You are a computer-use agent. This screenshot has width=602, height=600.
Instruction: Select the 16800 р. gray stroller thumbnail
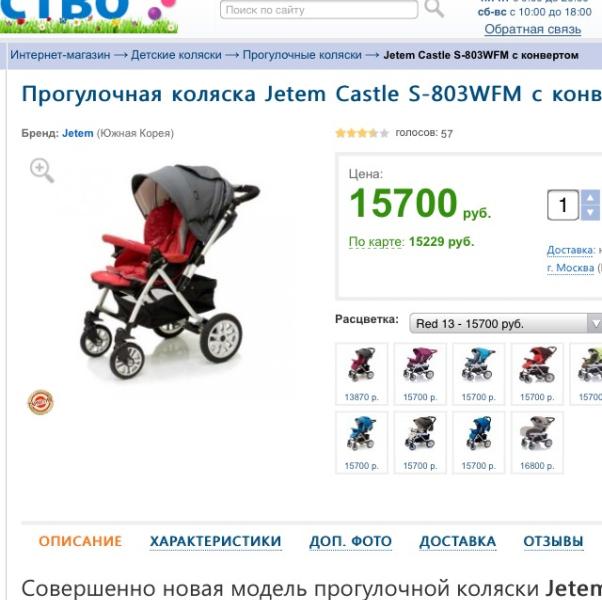537,443
